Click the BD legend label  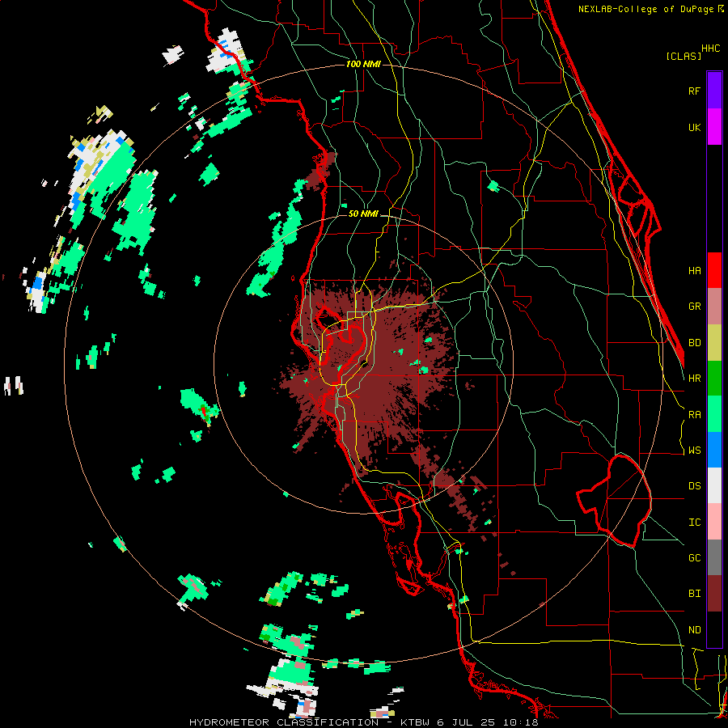coord(694,343)
